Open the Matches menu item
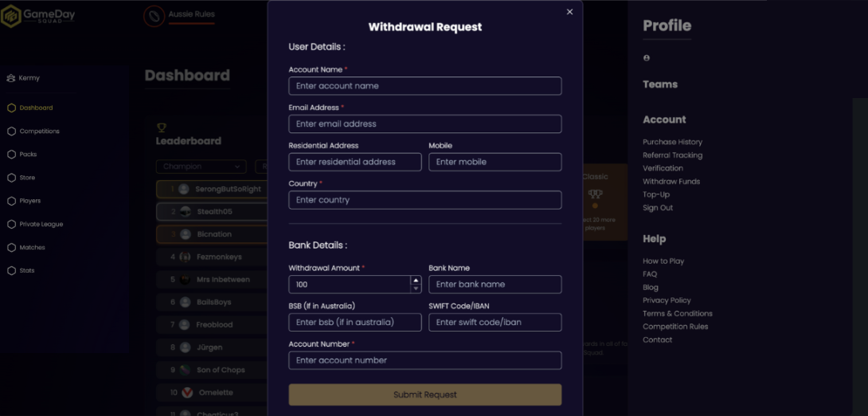868x416 pixels. click(x=32, y=248)
